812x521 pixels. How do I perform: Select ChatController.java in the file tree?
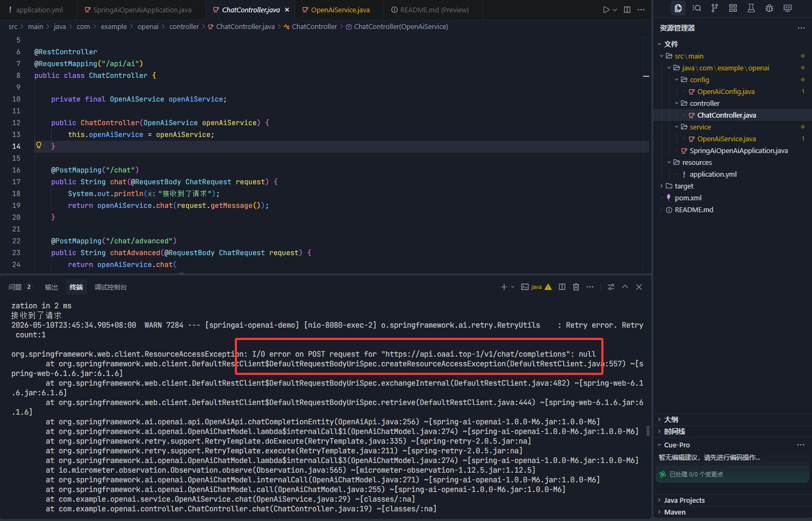(727, 115)
